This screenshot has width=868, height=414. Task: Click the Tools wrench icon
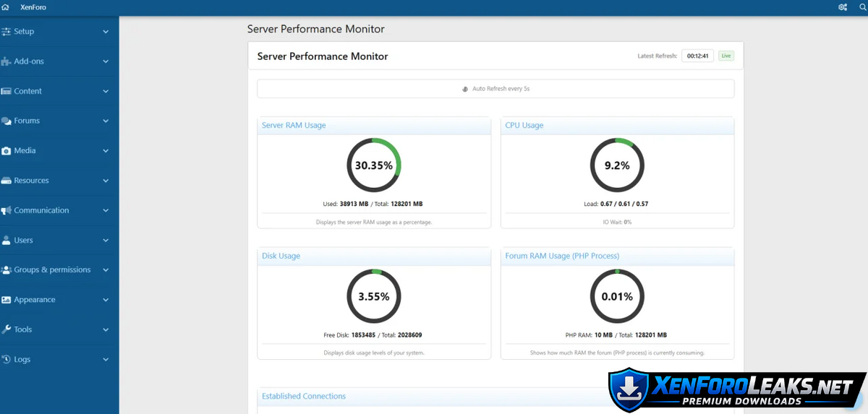7,329
